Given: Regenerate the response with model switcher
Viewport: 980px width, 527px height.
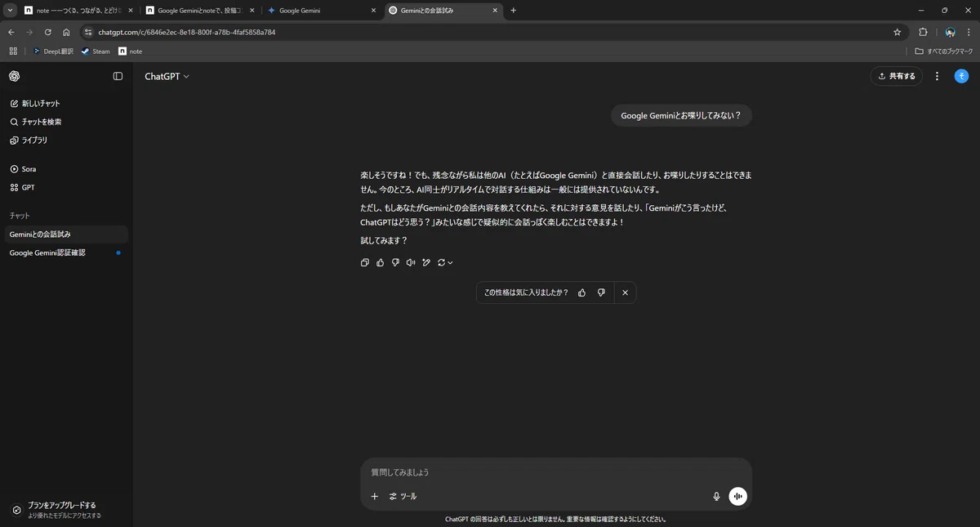Looking at the screenshot, I should point(445,262).
